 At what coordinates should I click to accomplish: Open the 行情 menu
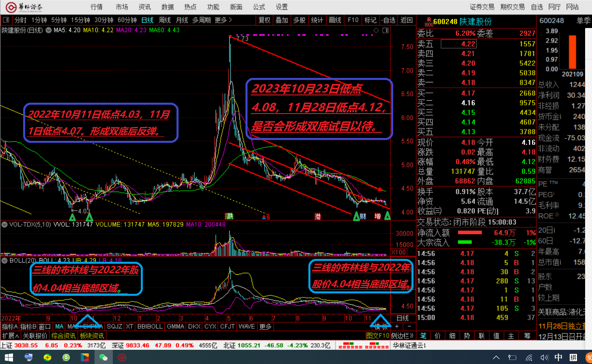(97, 7)
